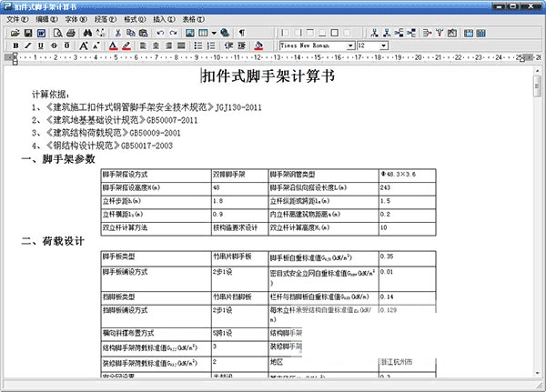The width and height of the screenshot is (546, 392).
Task: Save the document with the floppy disk icon
Action: pos(28,33)
